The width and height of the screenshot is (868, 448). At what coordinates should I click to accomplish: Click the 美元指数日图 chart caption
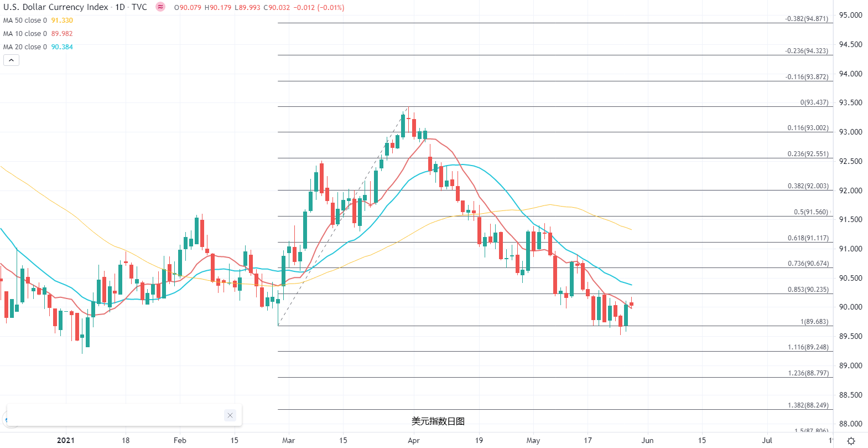pyautogui.click(x=438, y=421)
